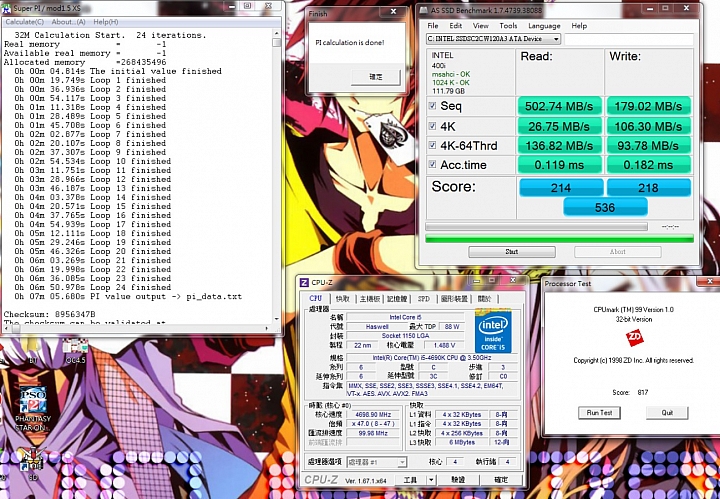
Task: Toggle the Acc.time test checkbox
Action: coord(432,164)
